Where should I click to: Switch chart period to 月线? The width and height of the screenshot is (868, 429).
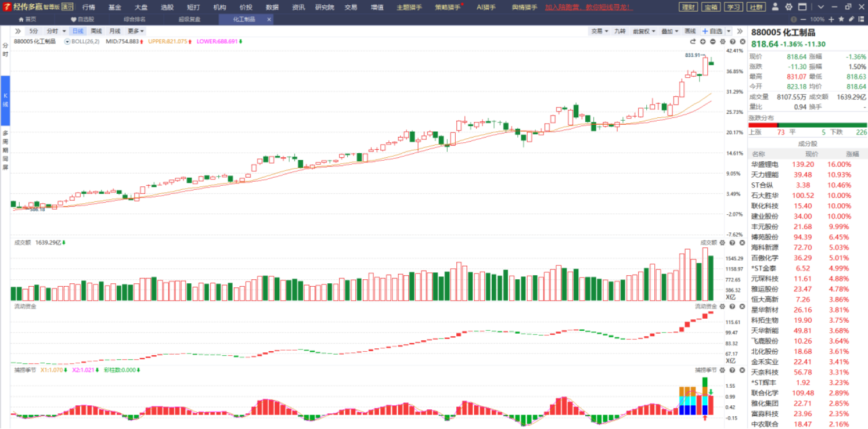pyautogui.click(x=115, y=31)
